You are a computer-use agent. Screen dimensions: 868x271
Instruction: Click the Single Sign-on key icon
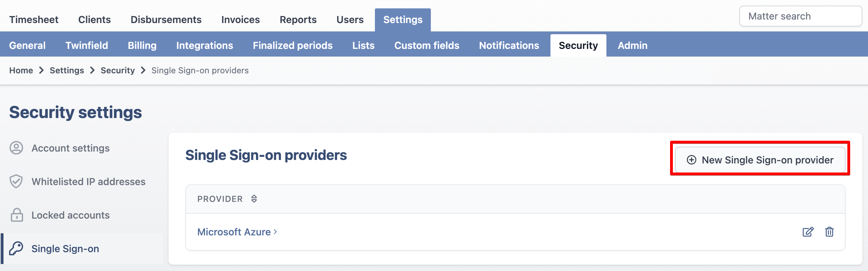point(16,248)
